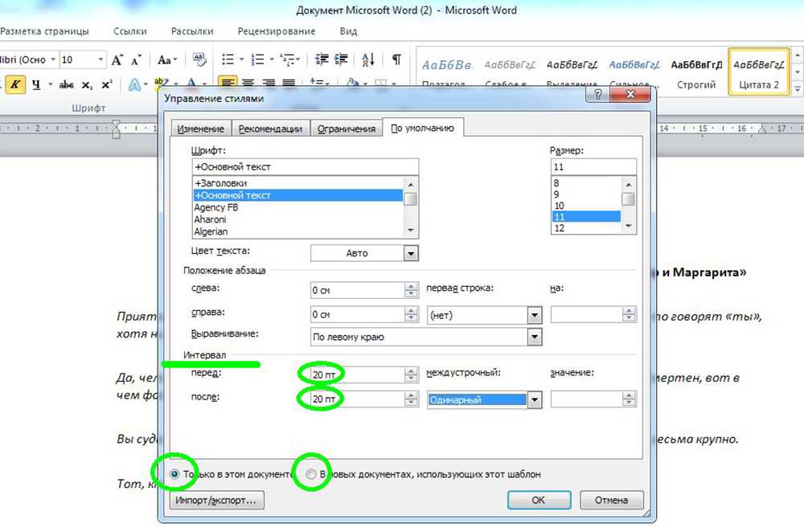Click the 'Импорт/экспорт...' button
804x532 pixels.
[217, 500]
